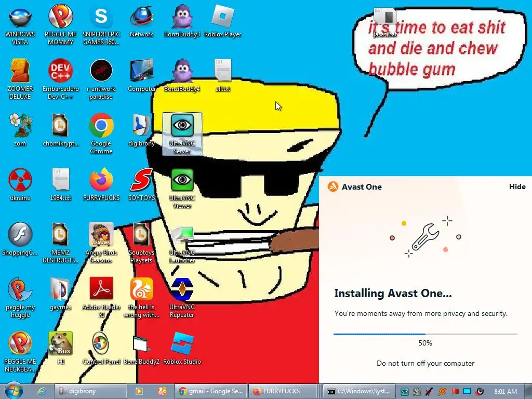Screen dimensions: 532x399
Task: Open Control Panel desktop icon
Action: (x=101, y=349)
